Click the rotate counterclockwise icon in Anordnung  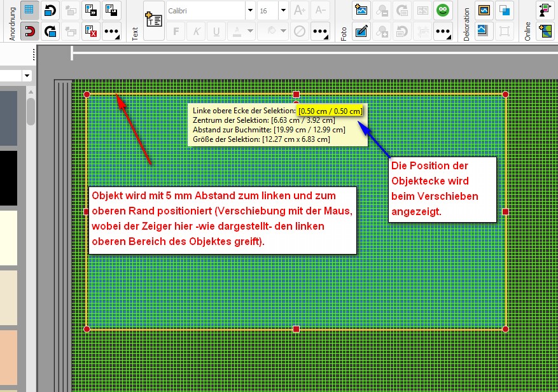(x=50, y=10)
